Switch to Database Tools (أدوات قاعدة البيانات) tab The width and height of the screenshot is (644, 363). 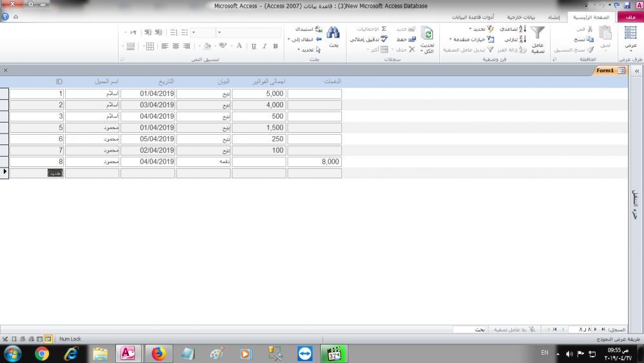click(x=473, y=17)
